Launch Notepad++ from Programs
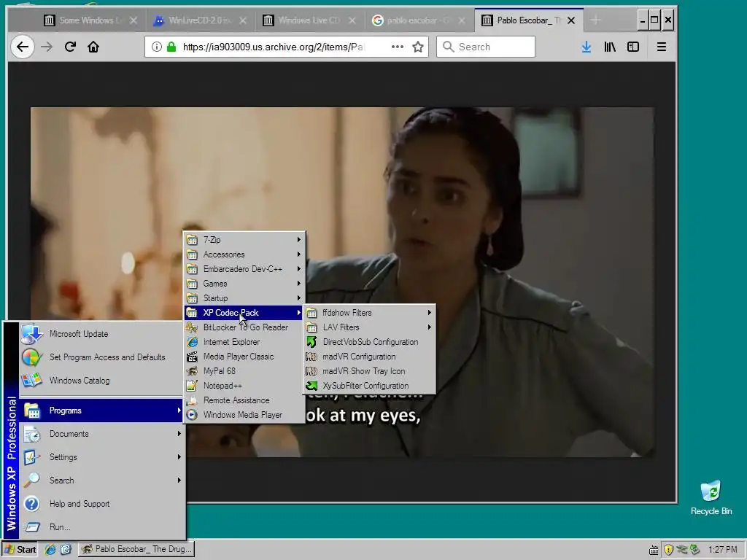 click(244, 386)
